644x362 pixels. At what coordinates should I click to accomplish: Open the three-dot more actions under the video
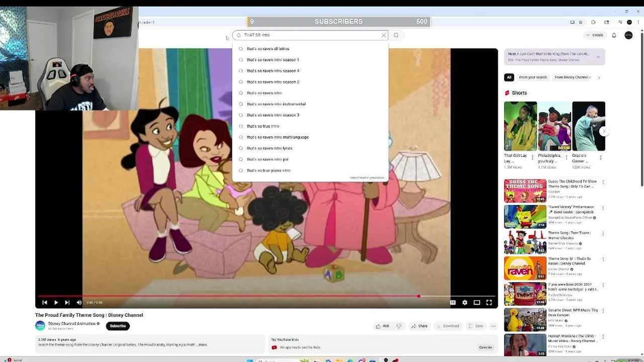[x=493, y=326]
